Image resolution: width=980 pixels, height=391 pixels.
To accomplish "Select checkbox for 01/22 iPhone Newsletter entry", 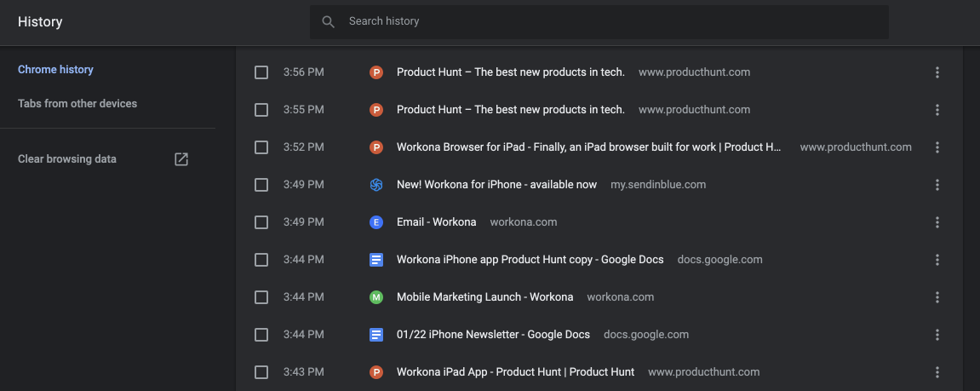I will click(x=261, y=336).
